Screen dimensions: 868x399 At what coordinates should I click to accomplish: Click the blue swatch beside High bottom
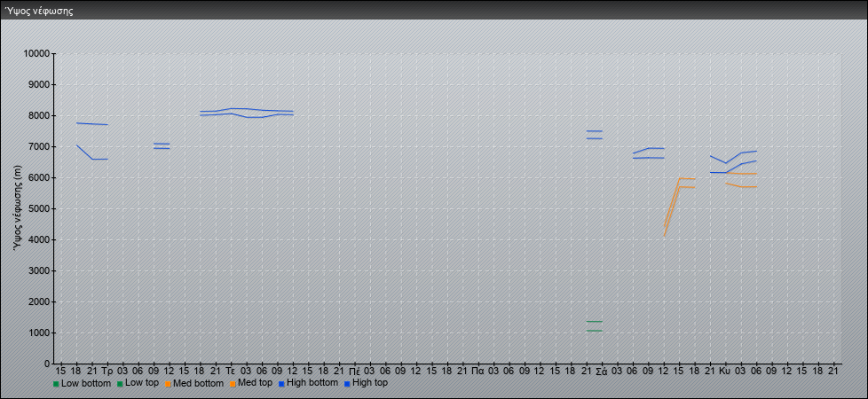(281, 384)
